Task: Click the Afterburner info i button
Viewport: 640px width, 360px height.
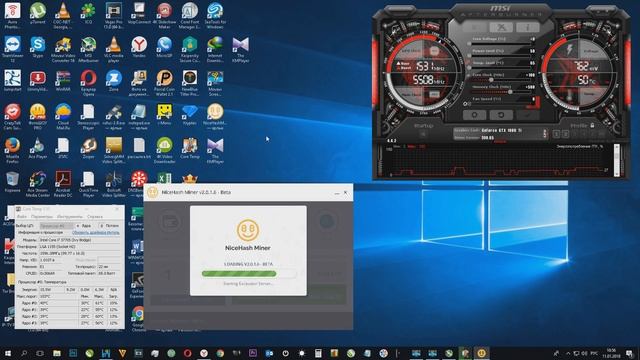Action: click(527, 27)
